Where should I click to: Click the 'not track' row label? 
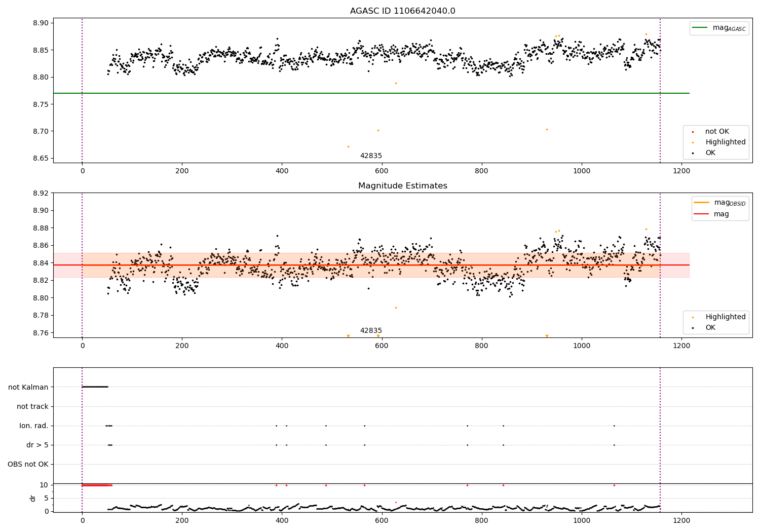pos(32,406)
